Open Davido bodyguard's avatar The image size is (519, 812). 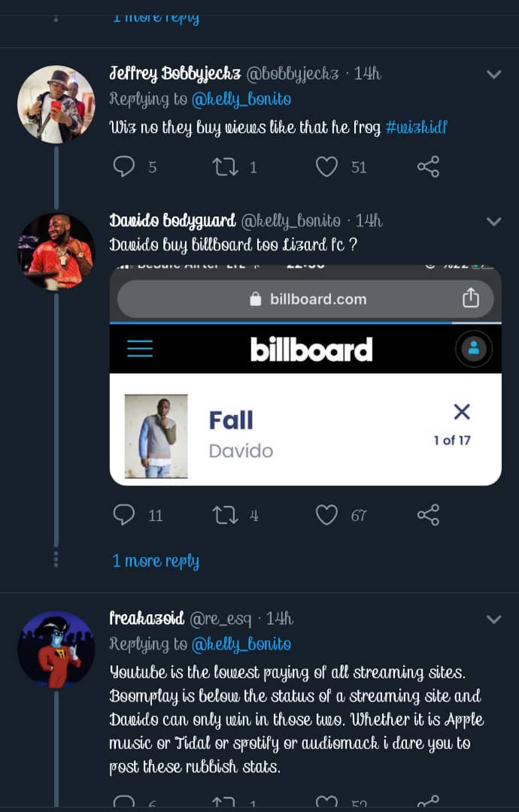[56, 252]
